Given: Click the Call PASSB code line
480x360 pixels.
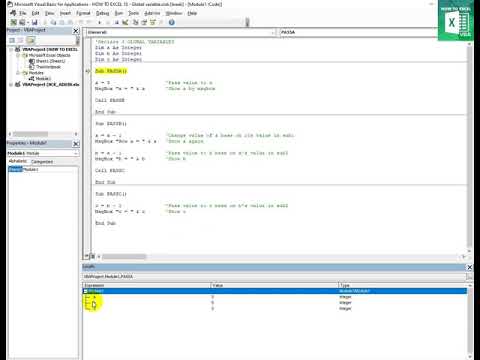Looking at the screenshot, I should 110,100.
